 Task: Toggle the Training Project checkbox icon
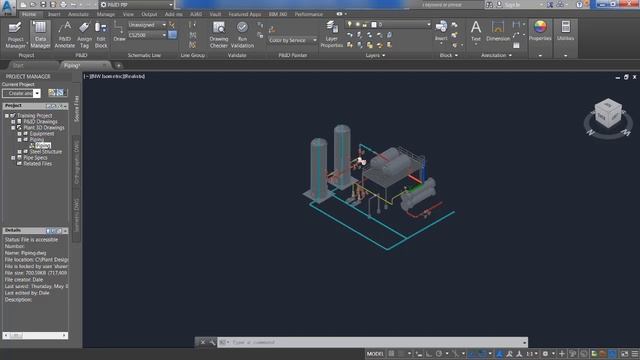(x=13, y=116)
